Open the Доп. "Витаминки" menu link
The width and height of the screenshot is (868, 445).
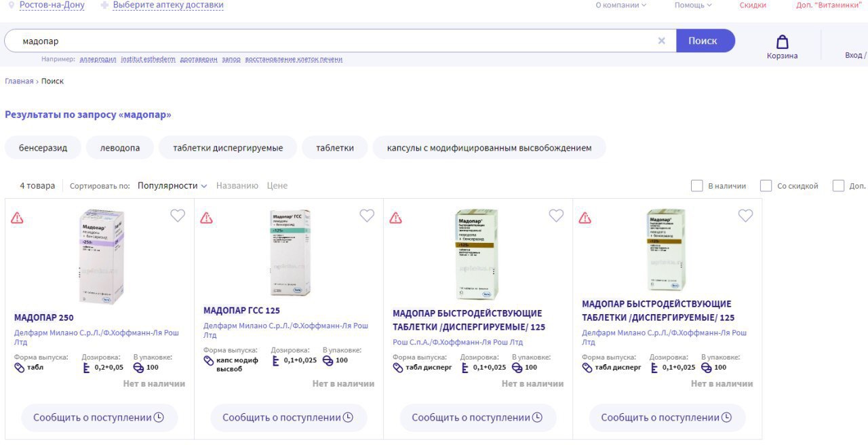(x=829, y=5)
